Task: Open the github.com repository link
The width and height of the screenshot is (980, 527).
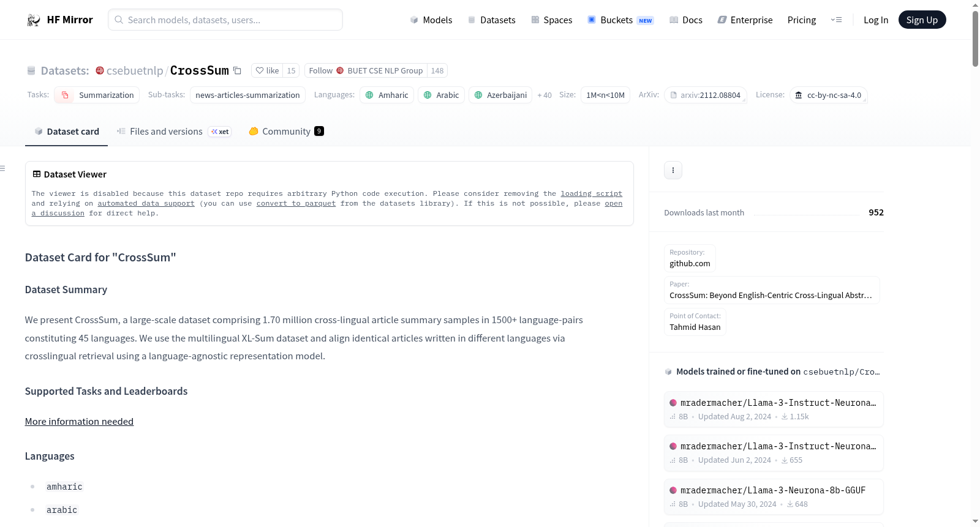Action: coord(690,258)
